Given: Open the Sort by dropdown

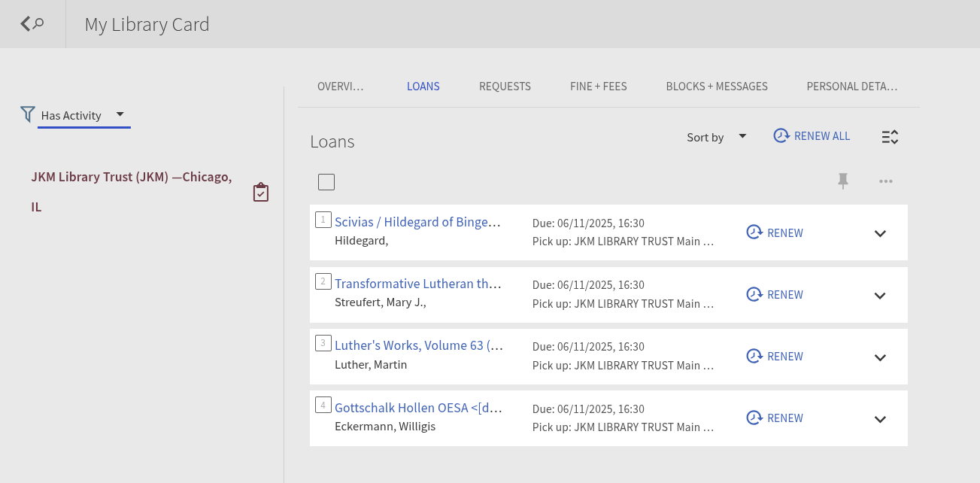Looking at the screenshot, I should [x=742, y=136].
